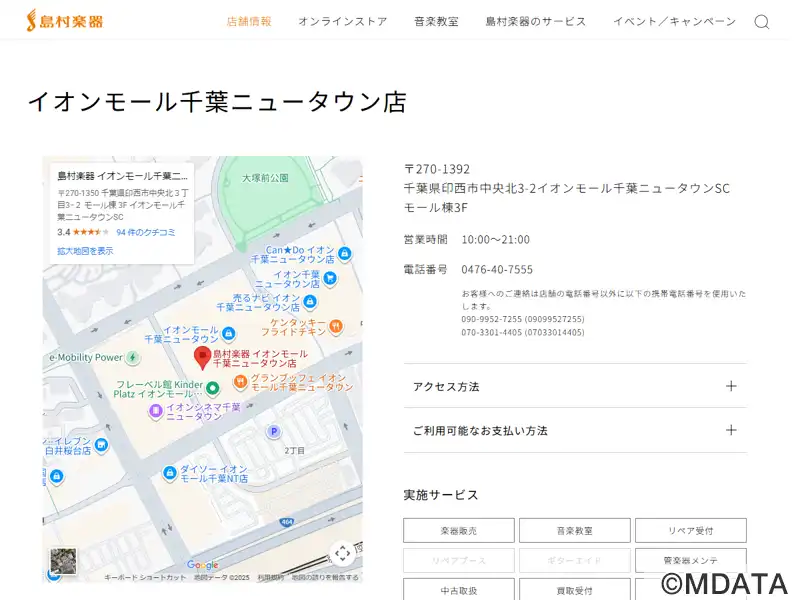Open the 音楽教室 menu item

click(436, 21)
